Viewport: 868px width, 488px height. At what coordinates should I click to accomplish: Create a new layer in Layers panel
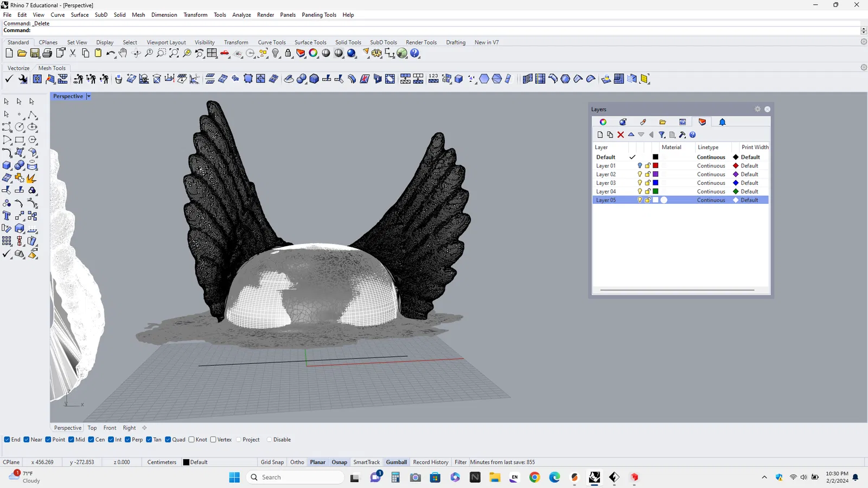tap(600, 135)
